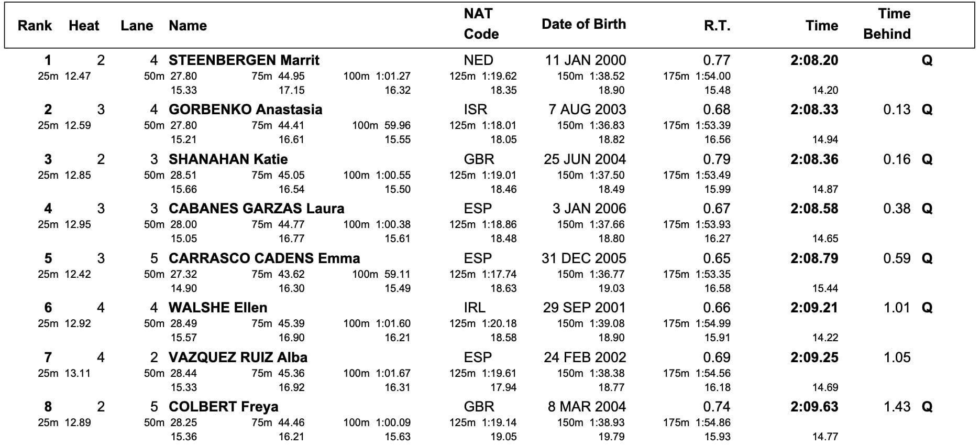
Task: Click the R.T. column header
Action: (717, 26)
